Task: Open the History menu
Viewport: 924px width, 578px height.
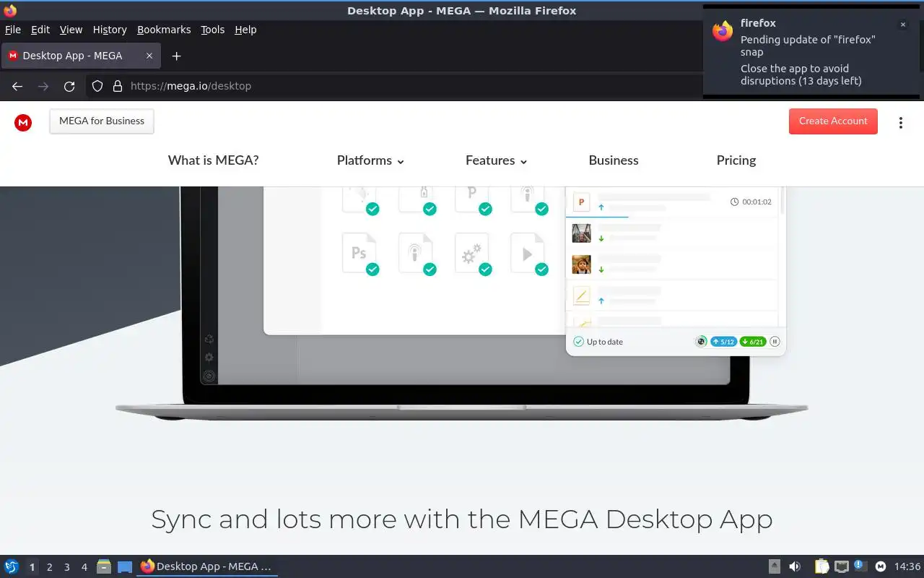Action: [110, 30]
